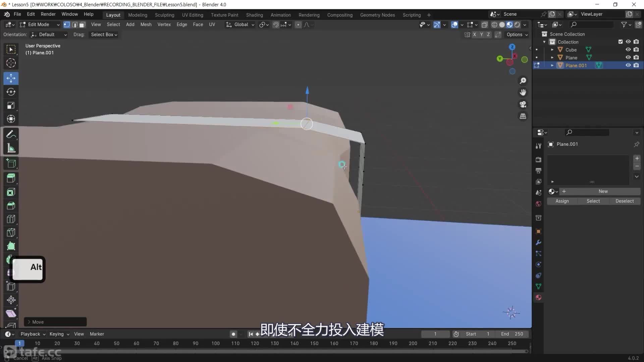644x362 pixels.
Task: Switch to the Sculpting workspace tab
Action: (x=164, y=15)
